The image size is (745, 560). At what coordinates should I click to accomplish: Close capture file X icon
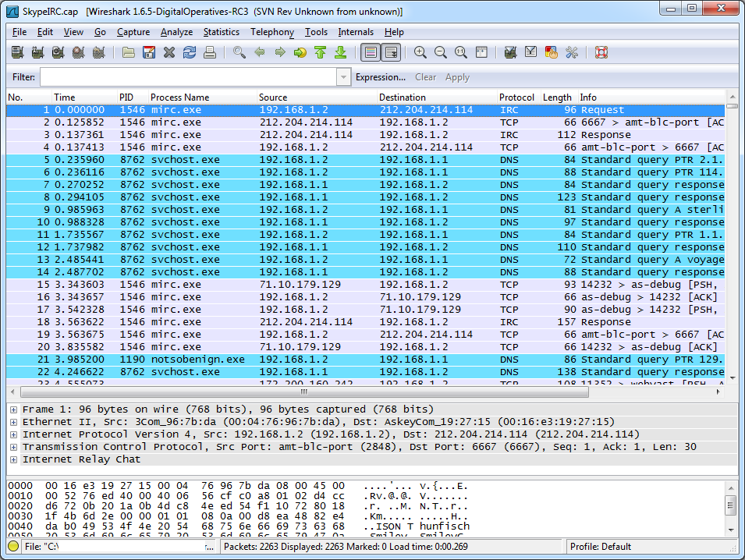(169, 52)
